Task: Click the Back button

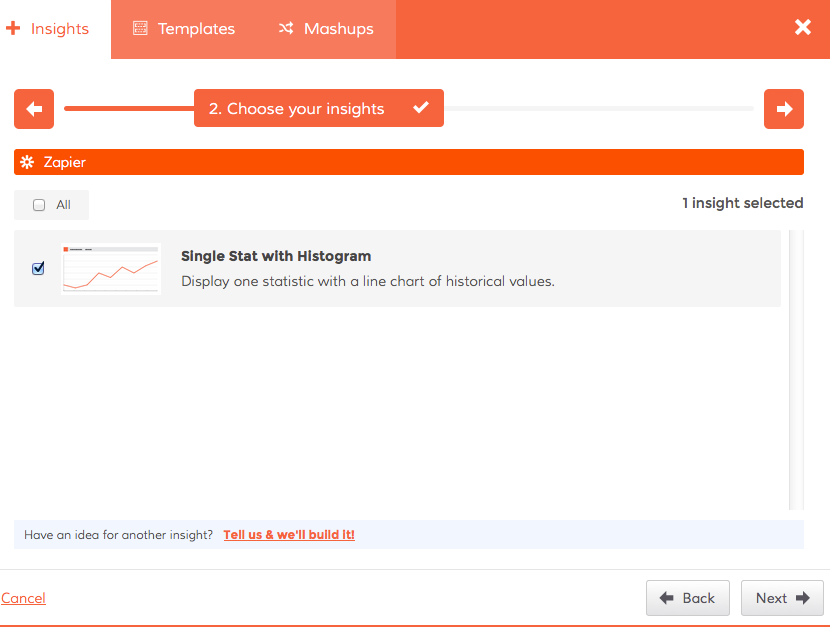Action: tap(688, 598)
